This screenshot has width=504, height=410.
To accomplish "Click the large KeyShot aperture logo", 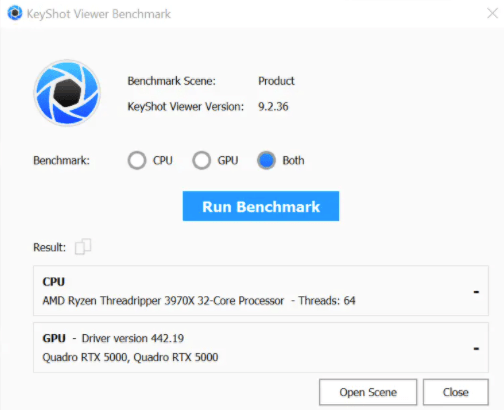I will pos(67,93).
